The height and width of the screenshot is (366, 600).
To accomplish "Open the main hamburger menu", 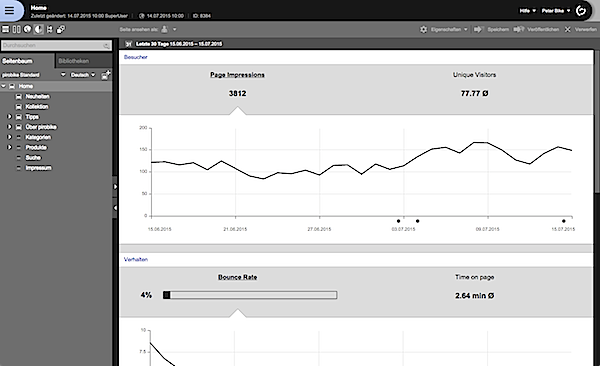I will (10, 10).
